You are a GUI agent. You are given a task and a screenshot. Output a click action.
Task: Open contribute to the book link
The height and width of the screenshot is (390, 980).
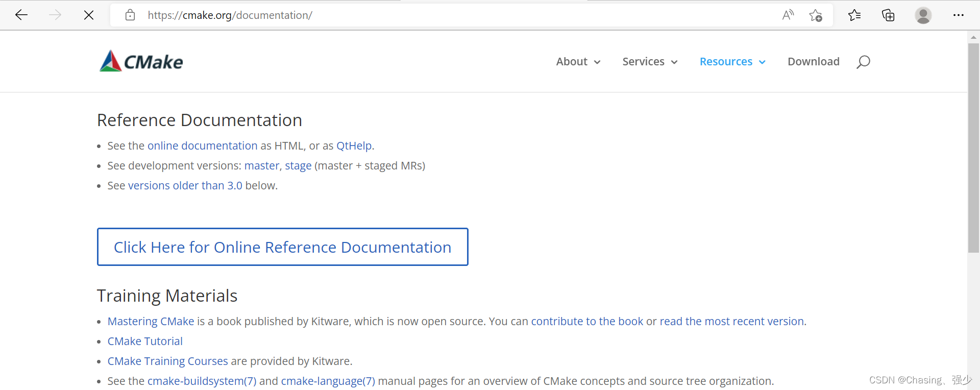[587, 322]
